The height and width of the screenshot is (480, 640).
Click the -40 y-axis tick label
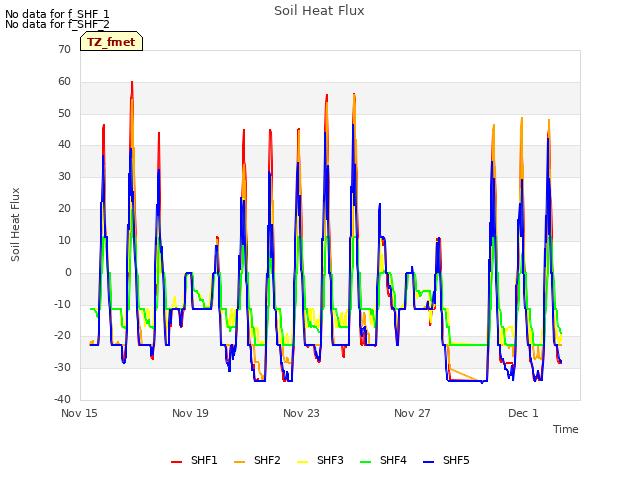[62, 399]
